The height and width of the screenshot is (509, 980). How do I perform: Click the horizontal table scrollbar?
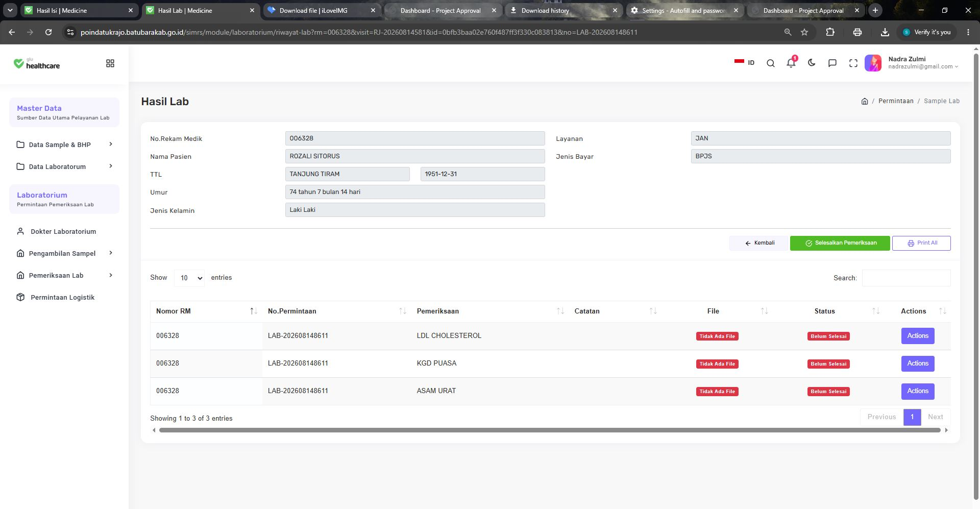pyautogui.click(x=550, y=430)
